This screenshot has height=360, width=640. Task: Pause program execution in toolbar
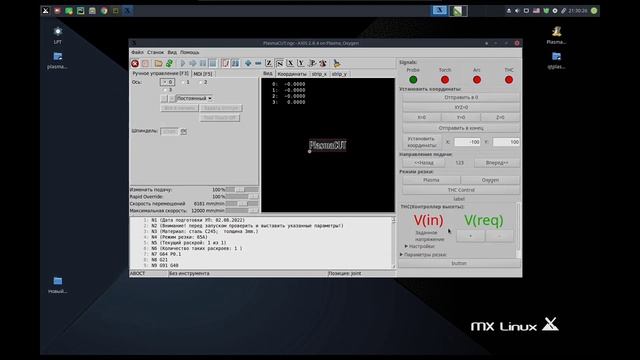[x=203, y=63]
